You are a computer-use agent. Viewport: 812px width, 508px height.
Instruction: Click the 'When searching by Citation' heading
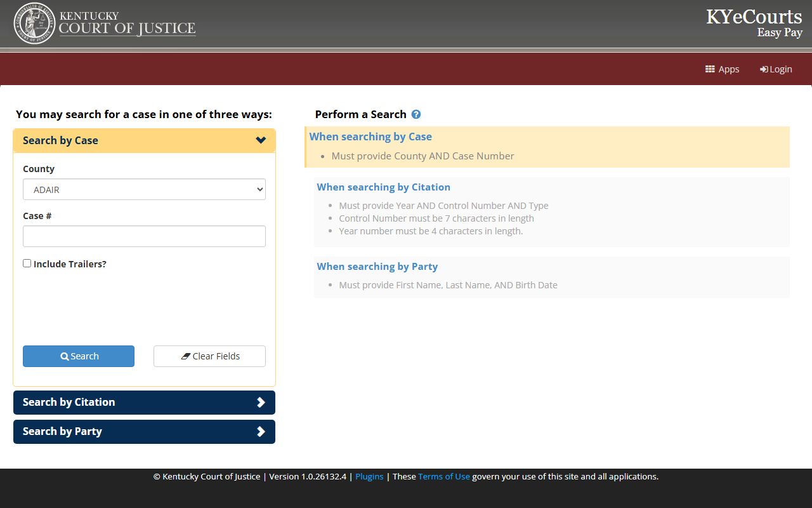[384, 187]
